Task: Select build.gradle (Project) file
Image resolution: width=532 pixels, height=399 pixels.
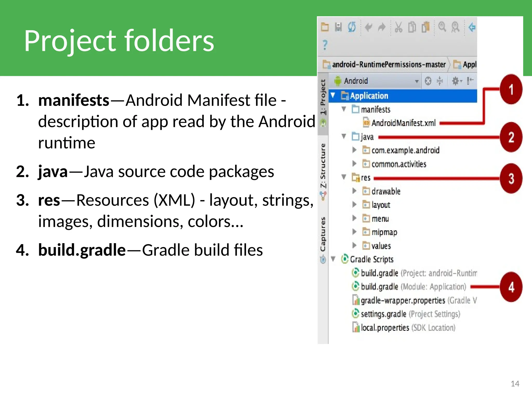Action: (414, 273)
